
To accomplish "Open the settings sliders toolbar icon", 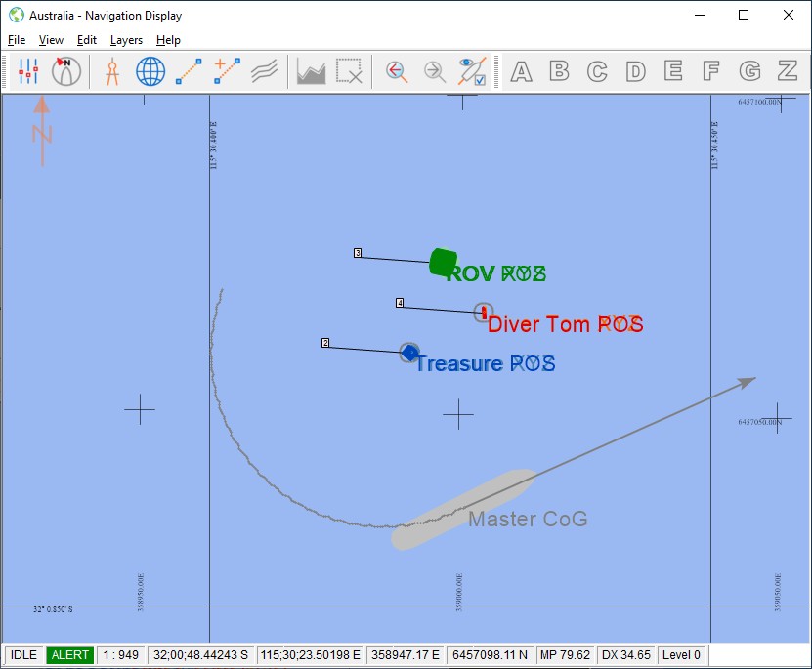I will pyautogui.click(x=28, y=71).
